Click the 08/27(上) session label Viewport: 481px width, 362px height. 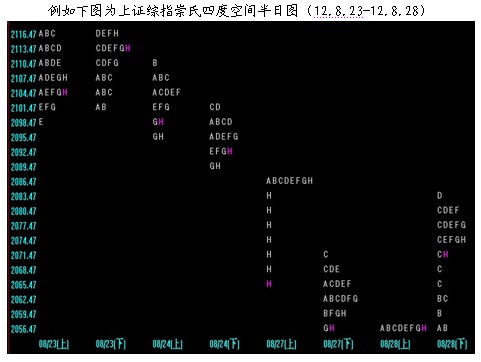tap(282, 344)
